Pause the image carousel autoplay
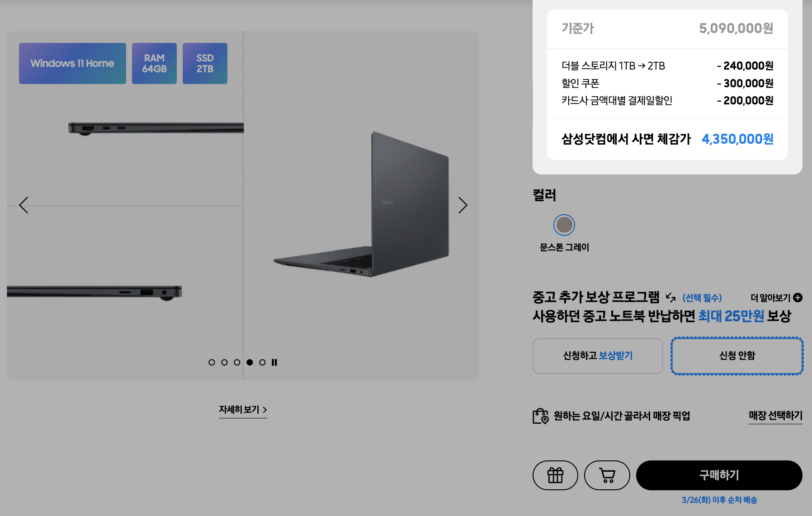Image resolution: width=812 pixels, height=516 pixels. click(x=274, y=362)
